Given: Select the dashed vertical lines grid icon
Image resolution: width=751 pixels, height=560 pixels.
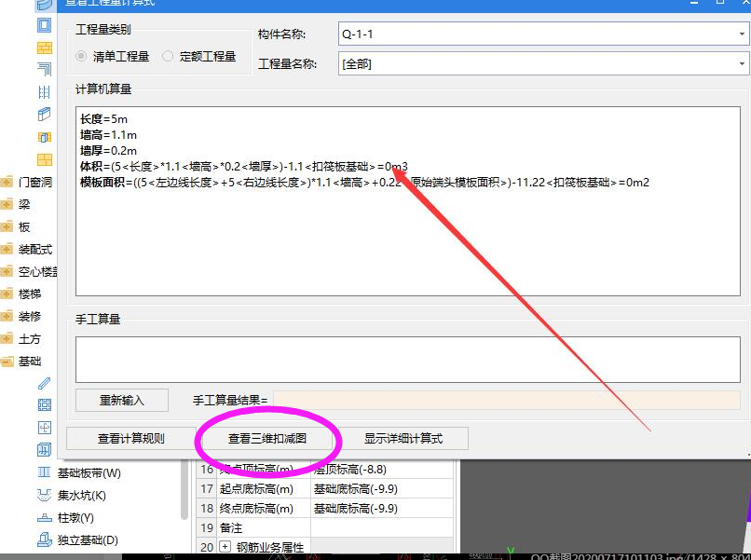Looking at the screenshot, I should 44,92.
